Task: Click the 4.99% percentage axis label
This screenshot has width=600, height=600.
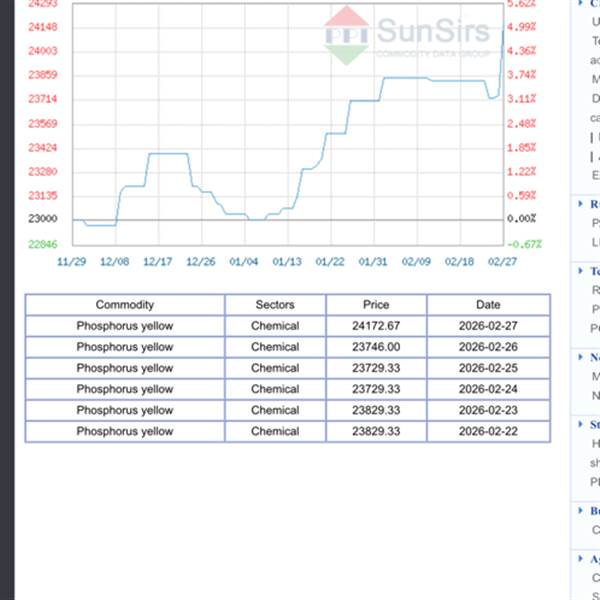Action: (522, 27)
